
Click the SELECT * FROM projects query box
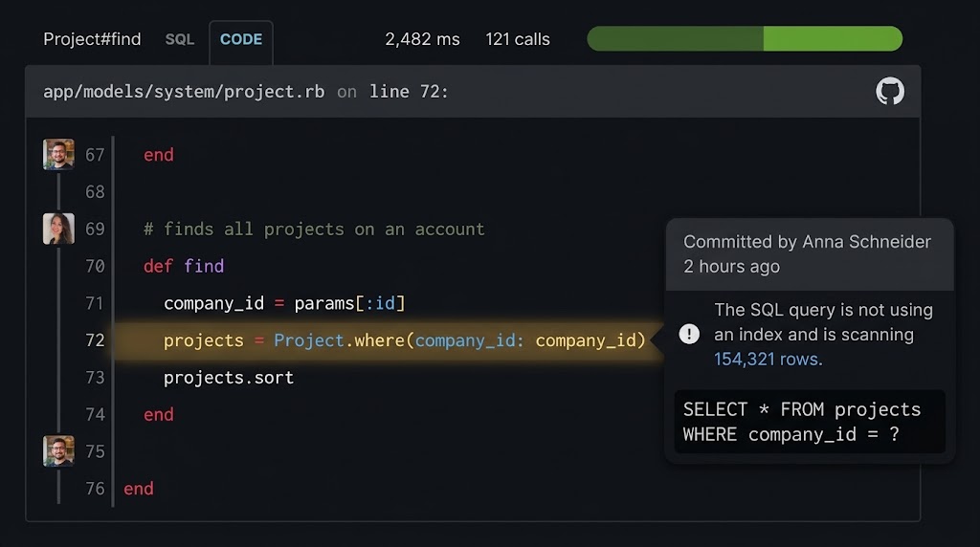click(810, 422)
